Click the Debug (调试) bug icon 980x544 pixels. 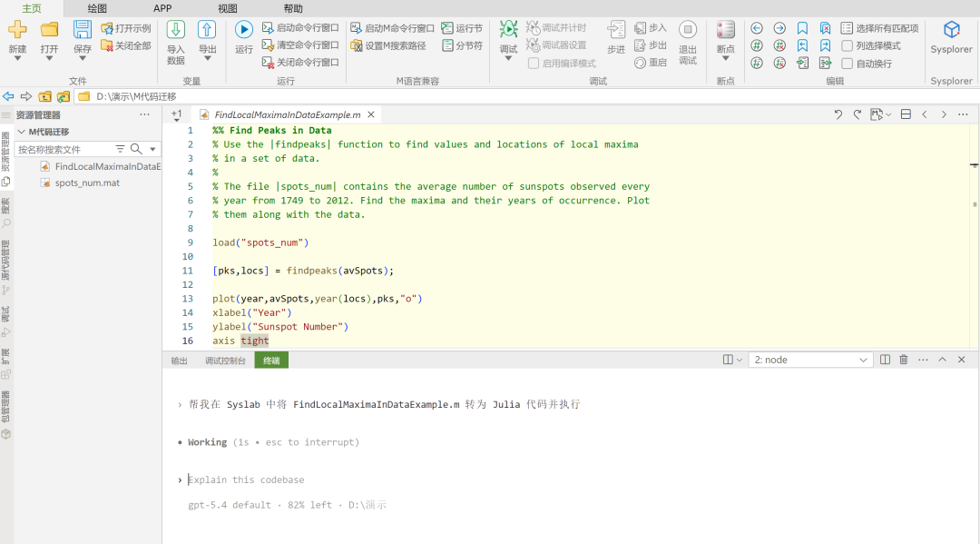(x=508, y=29)
